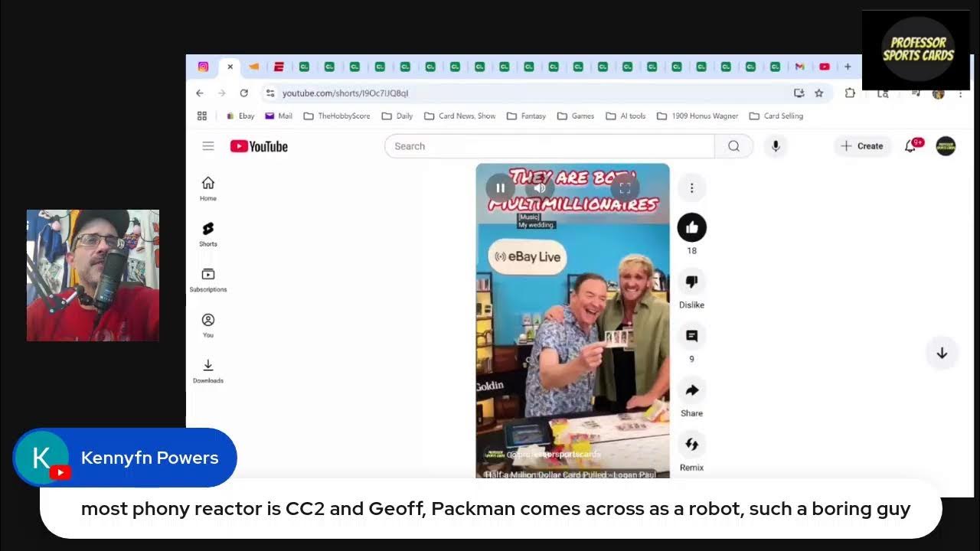Open the browser extensions menu

pyautogui.click(x=850, y=93)
